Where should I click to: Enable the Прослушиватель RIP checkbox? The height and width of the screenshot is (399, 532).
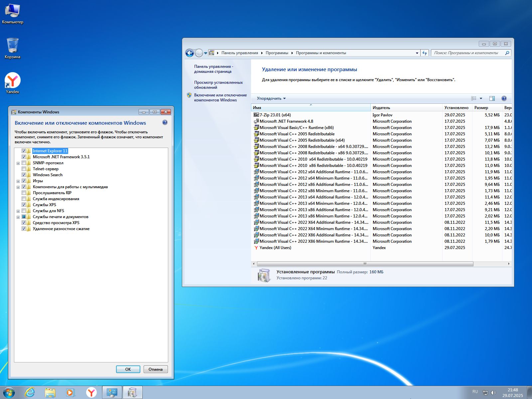click(x=24, y=193)
